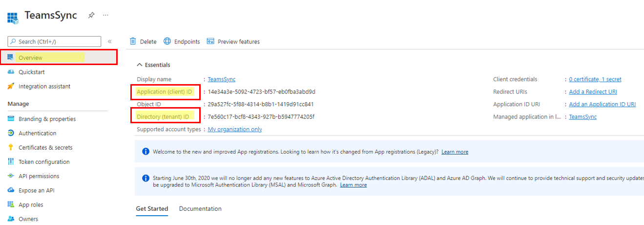The image size is (644, 225).
Task: Open Certificates & secrets
Action: pos(45,147)
